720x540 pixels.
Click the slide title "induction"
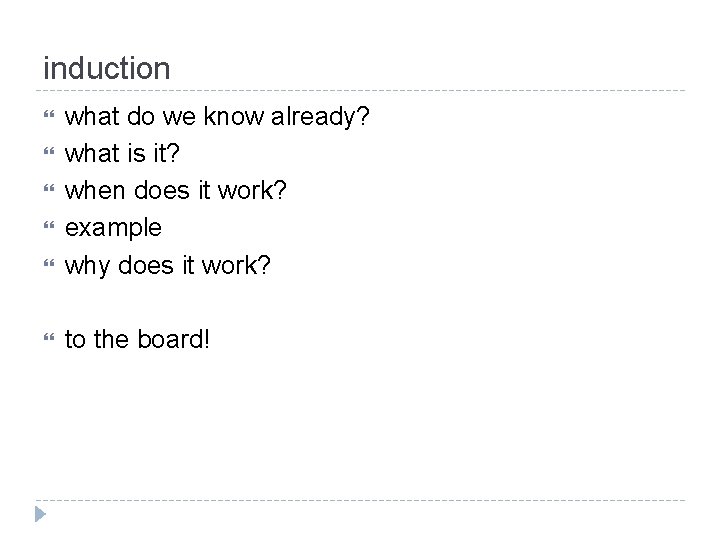click(107, 69)
